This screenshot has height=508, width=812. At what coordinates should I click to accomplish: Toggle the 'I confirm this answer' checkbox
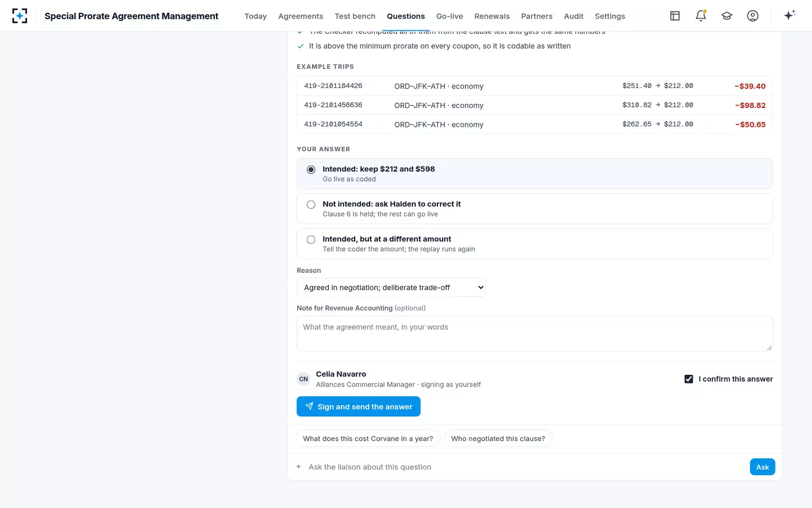click(689, 379)
